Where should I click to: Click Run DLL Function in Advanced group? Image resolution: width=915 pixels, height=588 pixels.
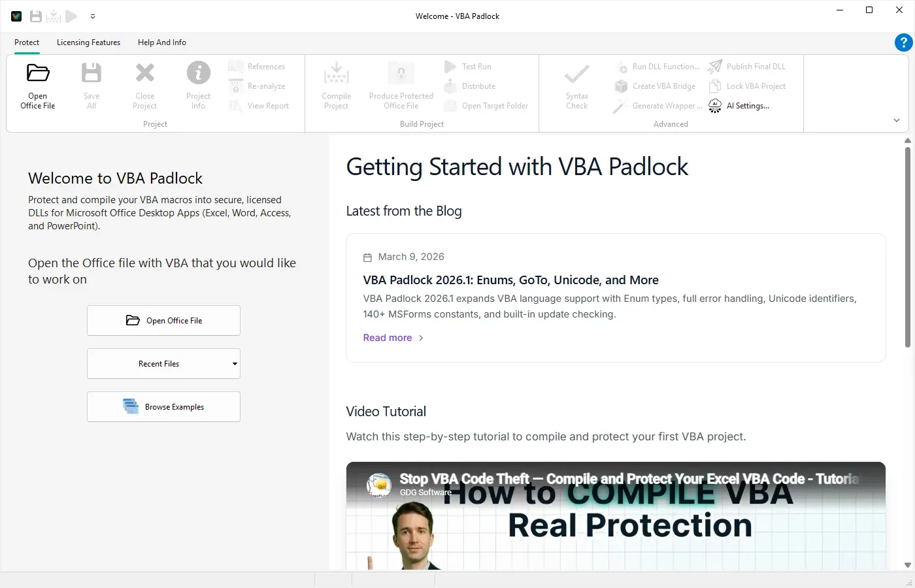point(657,67)
